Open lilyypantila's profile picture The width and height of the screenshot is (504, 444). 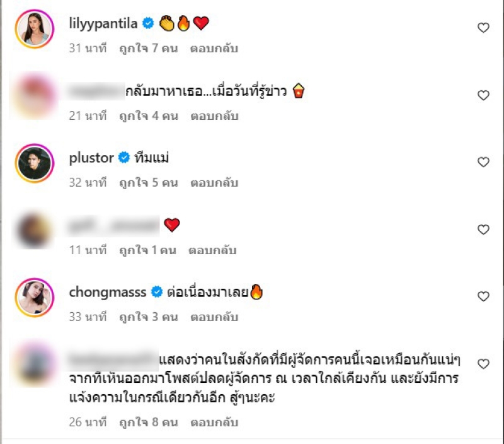coord(35,29)
